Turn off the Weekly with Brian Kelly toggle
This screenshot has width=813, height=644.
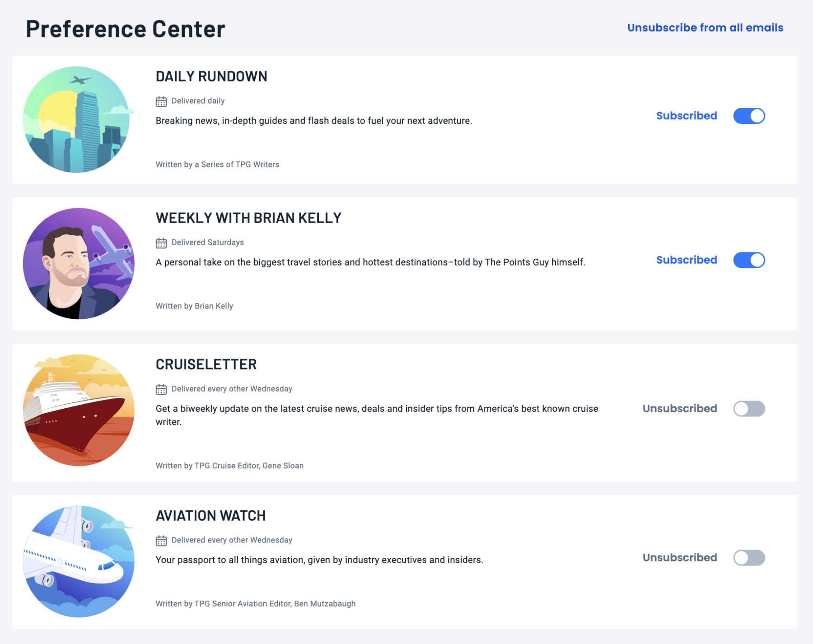click(749, 260)
